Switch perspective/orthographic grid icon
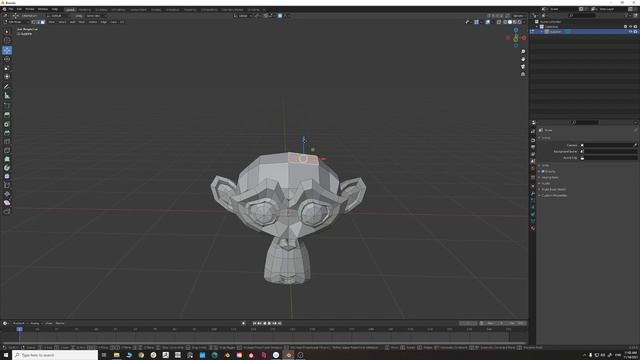The height and width of the screenshot is (360, 640). click(x=523, y=74)
